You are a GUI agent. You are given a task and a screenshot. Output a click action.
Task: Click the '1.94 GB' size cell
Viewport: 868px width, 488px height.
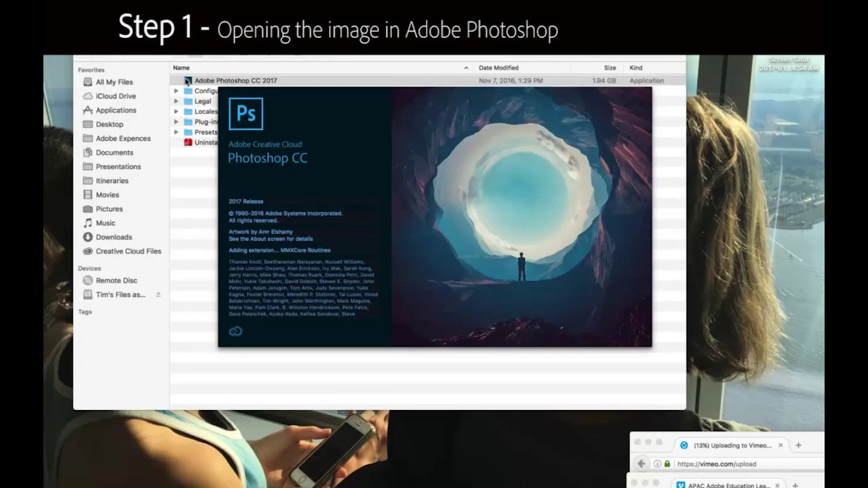point(604,81)
